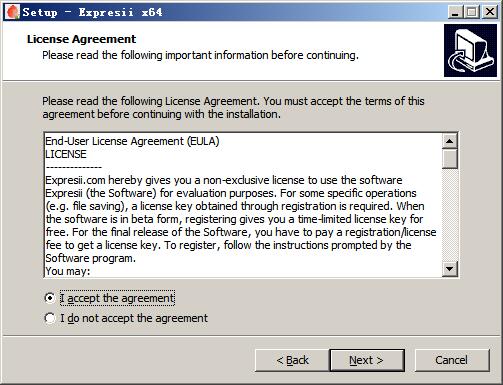Click the 'I accept the agreement' label text
This screenshot has width=503, height=385.
coord(117,298)
